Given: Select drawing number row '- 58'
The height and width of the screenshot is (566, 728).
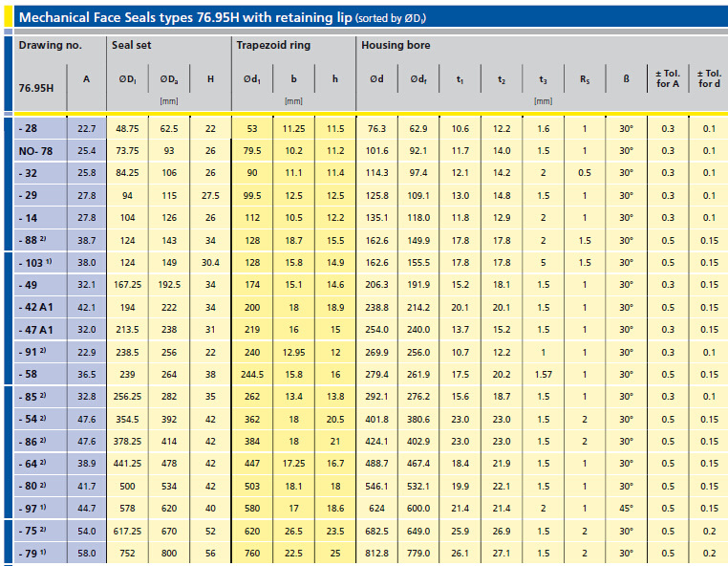Looking at the screenshot, I should pos(28,374).
